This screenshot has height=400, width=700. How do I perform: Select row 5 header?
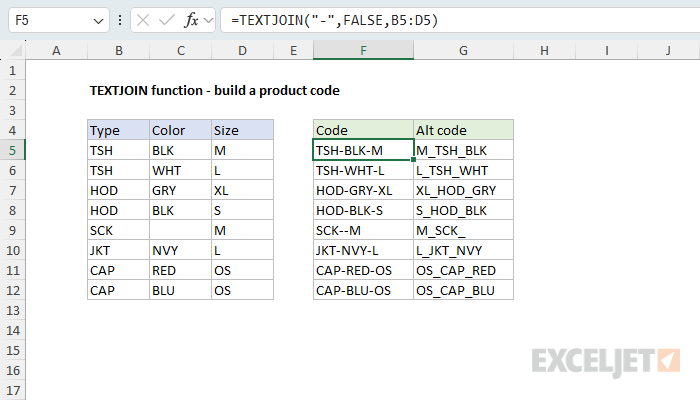tap(12, 150)
